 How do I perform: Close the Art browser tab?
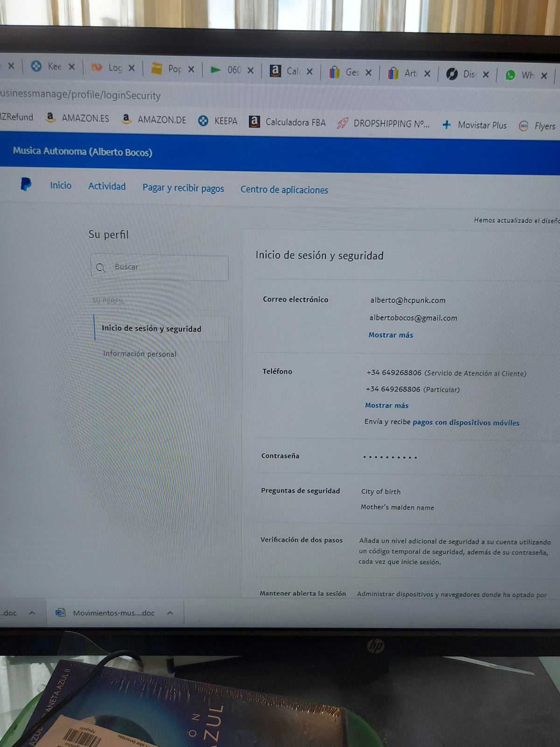coord(427,74)
